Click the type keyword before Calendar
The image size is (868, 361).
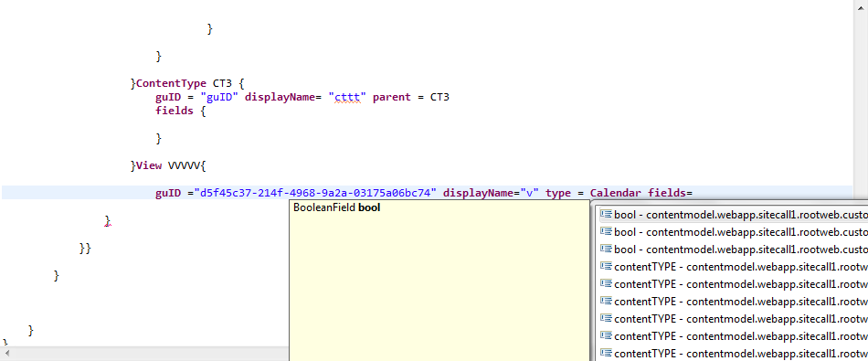click(x=558, y=193)
